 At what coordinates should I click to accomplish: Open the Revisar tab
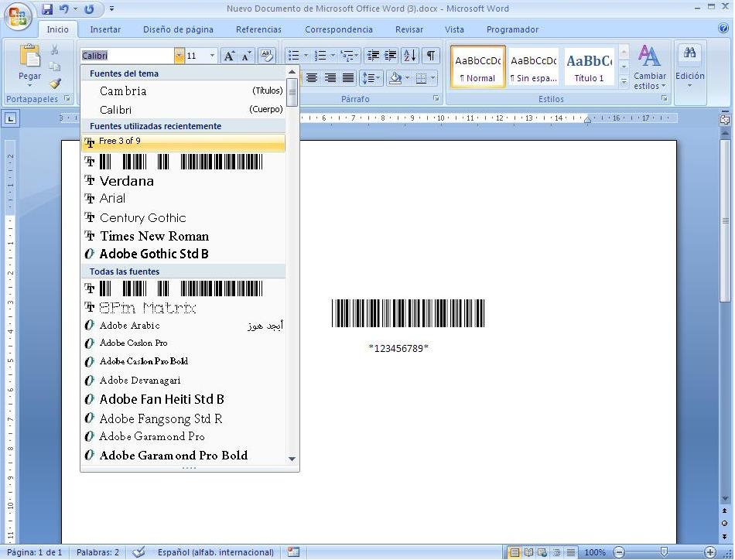[x=409, y=29]
